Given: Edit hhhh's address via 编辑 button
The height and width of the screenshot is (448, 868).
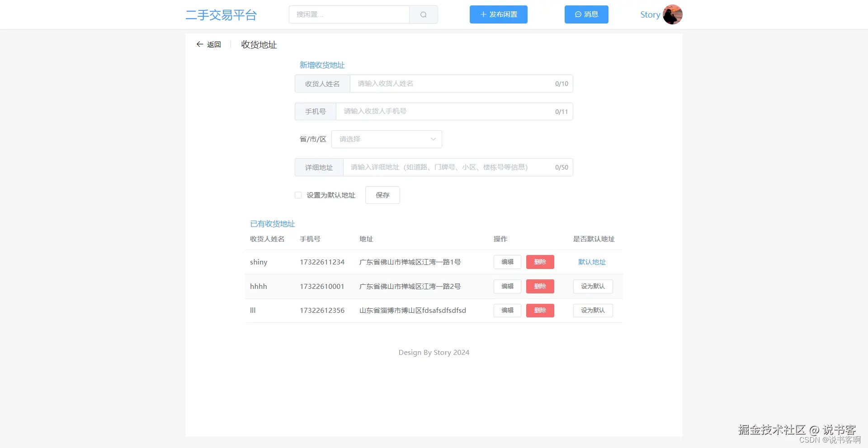Looking at the screenshot, I should (507, 286).
